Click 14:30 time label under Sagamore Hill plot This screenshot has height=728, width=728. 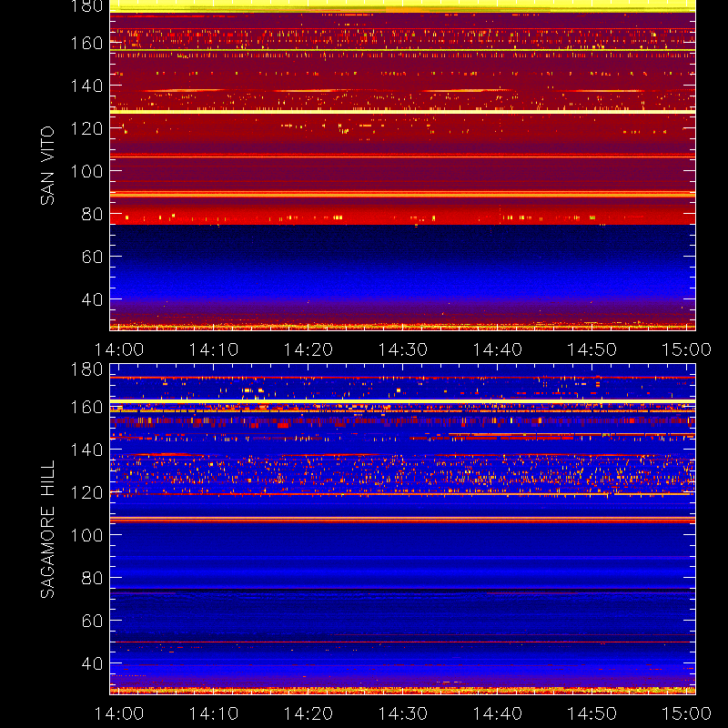click(x=402, y=713)
